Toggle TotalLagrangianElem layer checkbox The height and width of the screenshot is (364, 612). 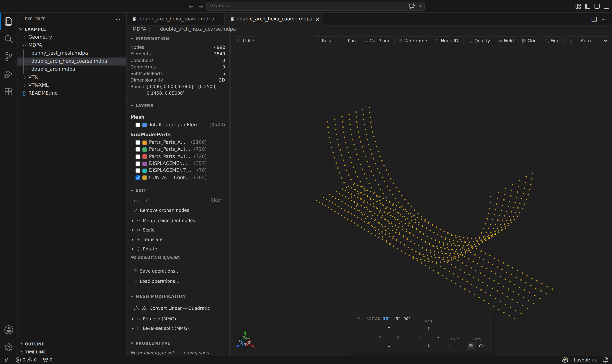[138, 125]
